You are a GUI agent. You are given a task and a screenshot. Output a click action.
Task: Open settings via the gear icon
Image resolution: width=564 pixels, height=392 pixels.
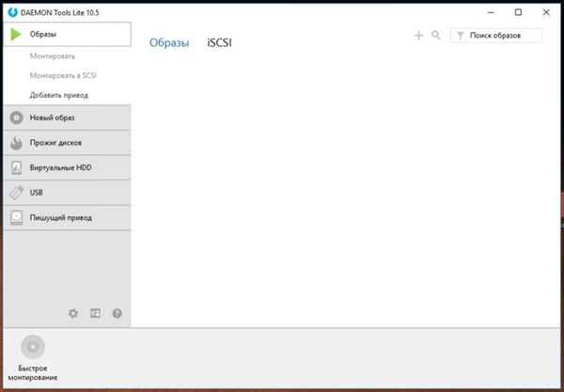pos(73,313)
